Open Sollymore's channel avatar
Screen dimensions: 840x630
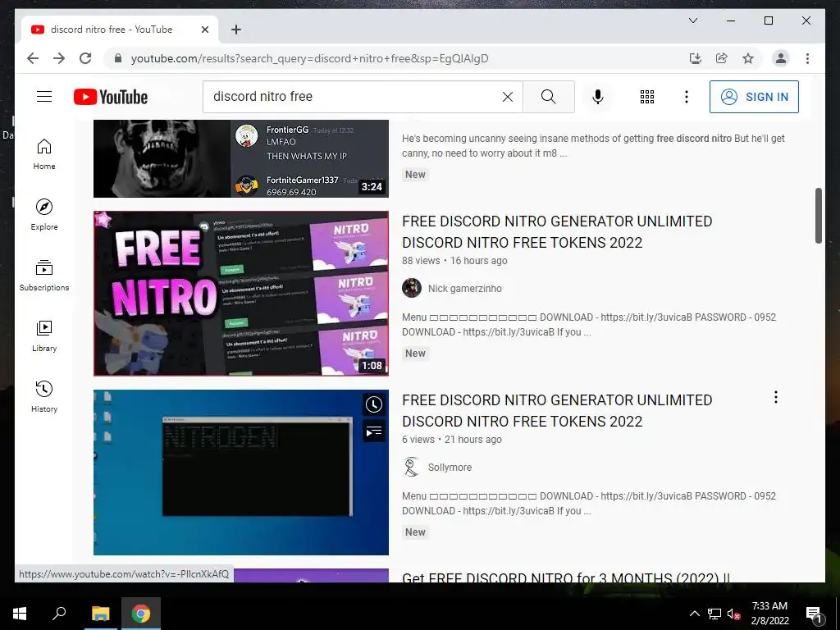(412, 467)
